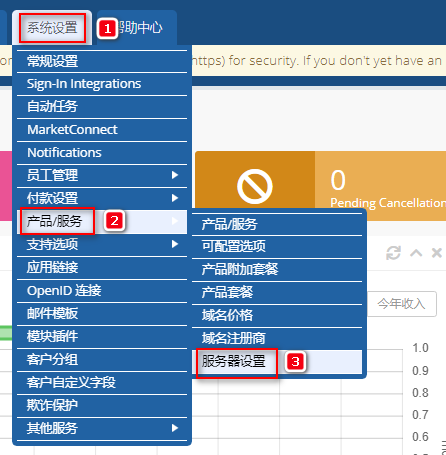Open Sign-In Integrations menu entry
Viewport: 446px width, 455px height.
click(102, 84)
